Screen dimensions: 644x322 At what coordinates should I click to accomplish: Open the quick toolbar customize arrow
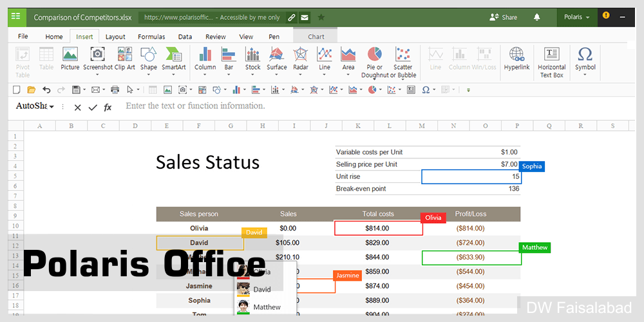tap(468, 90)
